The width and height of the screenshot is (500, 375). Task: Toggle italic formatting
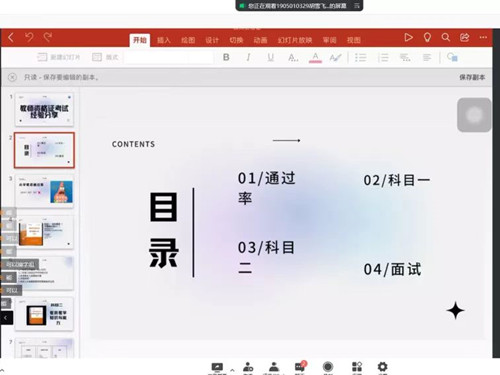(x=248, y=57)
